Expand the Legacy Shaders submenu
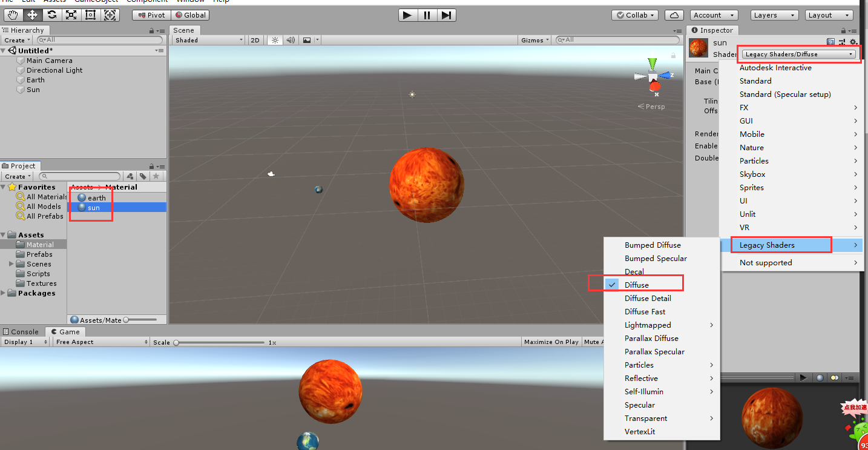The height and width of the screenshot is (450, 868). click(781, 245)
